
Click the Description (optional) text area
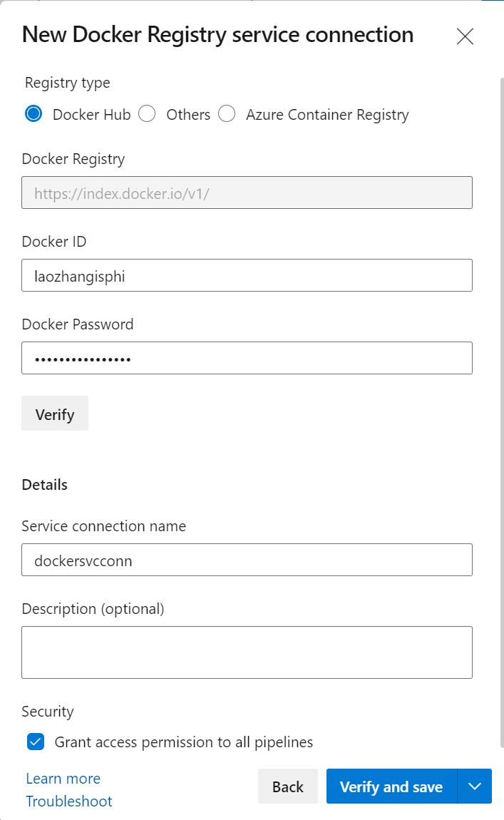click(247, 652)
